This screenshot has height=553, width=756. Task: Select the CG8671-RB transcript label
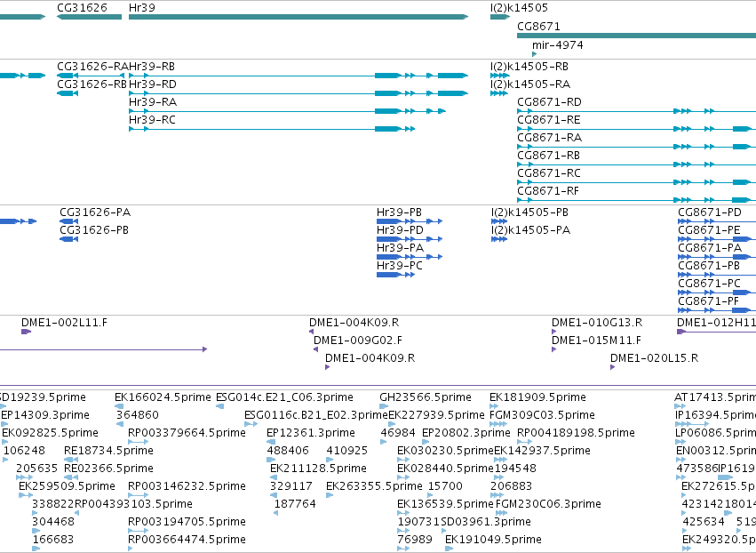[x=549, y=156]
